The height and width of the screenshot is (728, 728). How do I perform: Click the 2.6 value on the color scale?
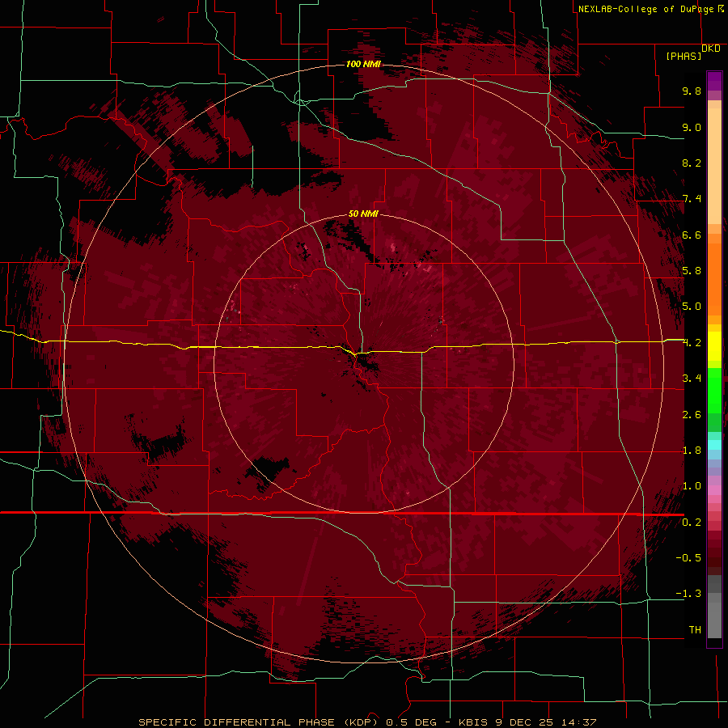(692, 415)
